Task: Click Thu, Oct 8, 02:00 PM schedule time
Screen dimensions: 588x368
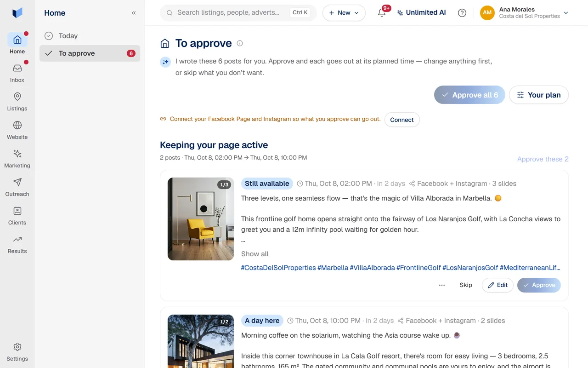Action: [338, 184]
